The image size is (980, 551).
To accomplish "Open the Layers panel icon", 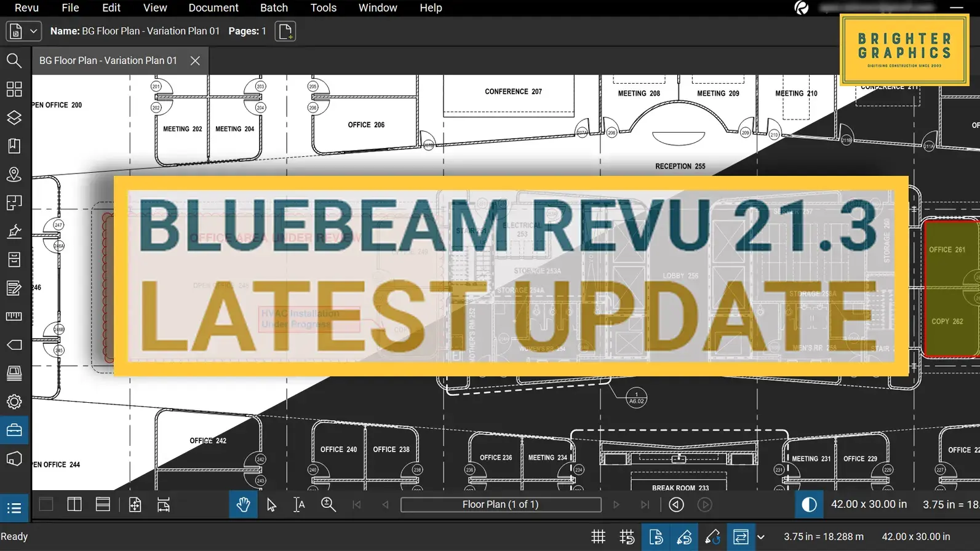I will [x=14, y=117].
